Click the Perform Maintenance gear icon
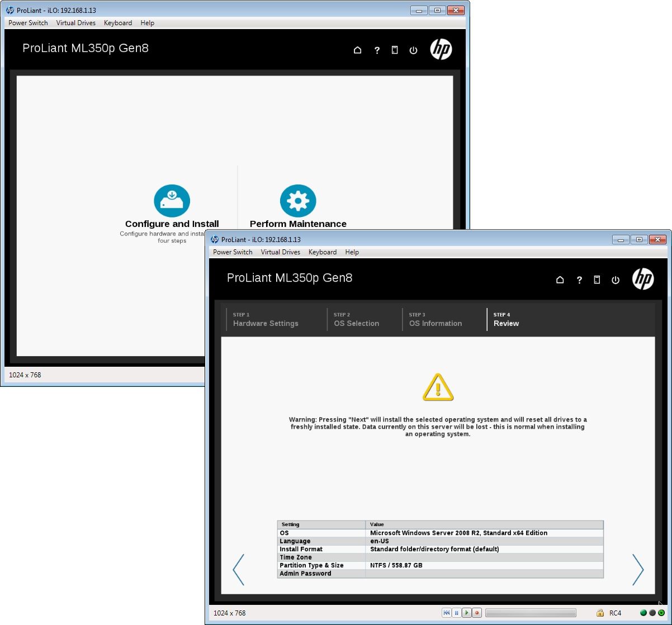This screenshot has width=672, height=625. pyautogui.click(x=298, y=201)
